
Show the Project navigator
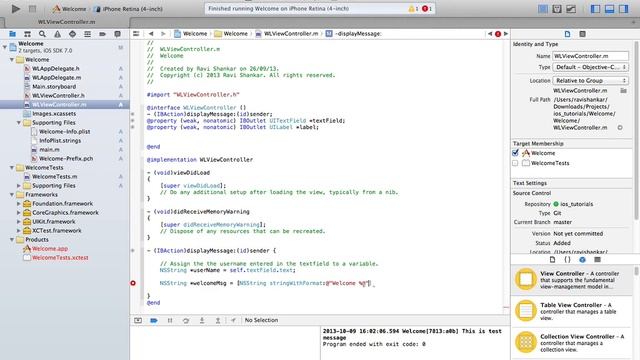(12, 34)
